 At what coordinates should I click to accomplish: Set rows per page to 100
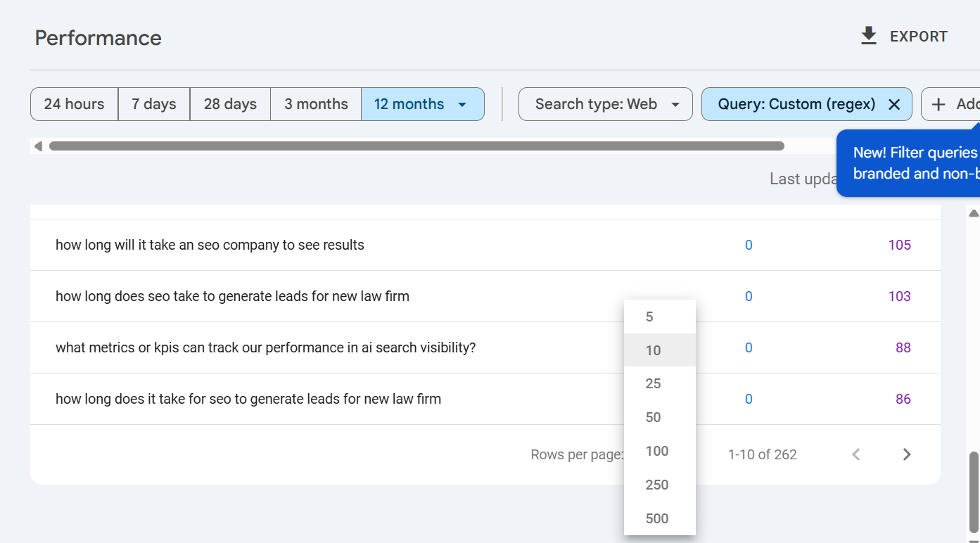tap(657, 452)
